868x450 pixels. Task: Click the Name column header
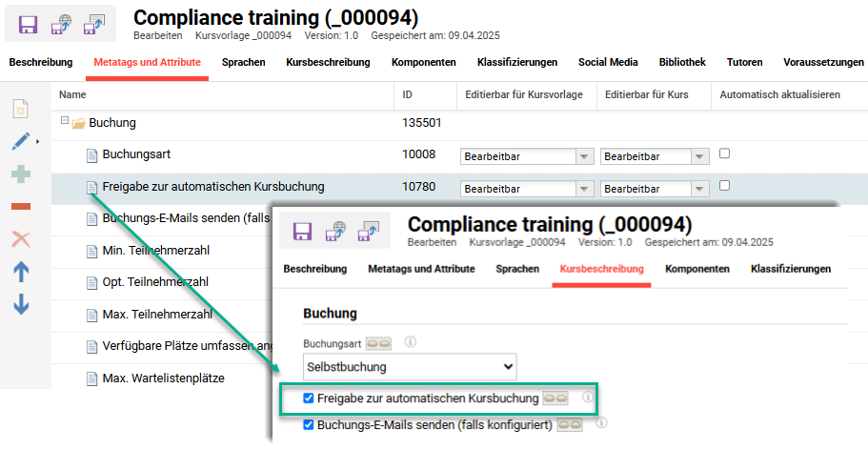(x=72, y=94)
